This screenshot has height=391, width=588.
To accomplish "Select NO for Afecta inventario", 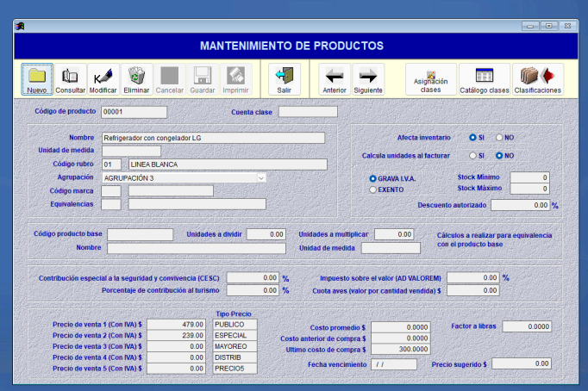I will pyautogui.click(x=499, y=137).
